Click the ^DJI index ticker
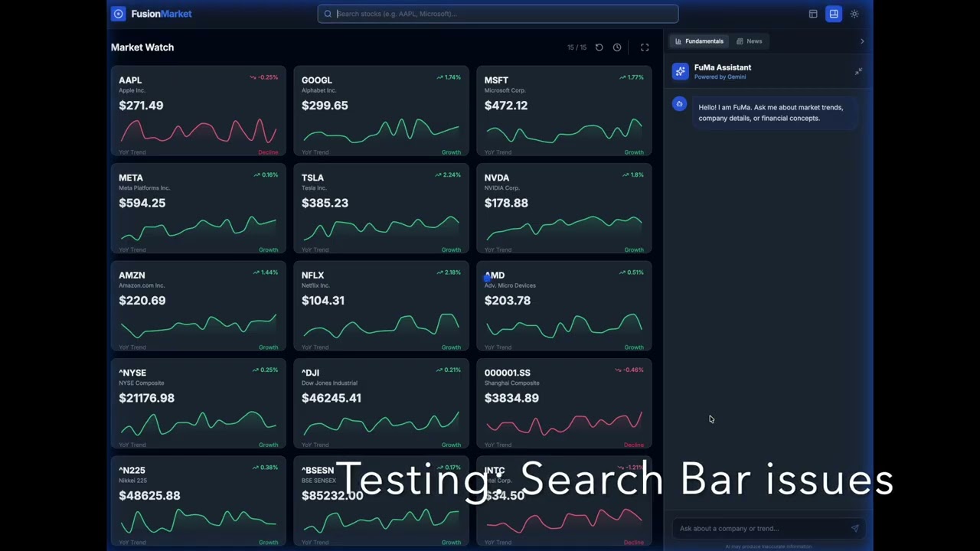 tap(310, 373)
